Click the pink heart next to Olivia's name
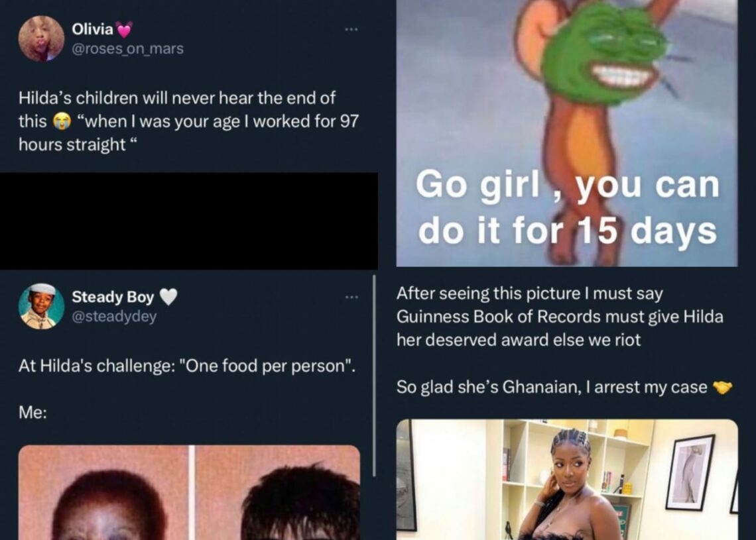Viewport: 756px width, 540px height. pos(124,30)
